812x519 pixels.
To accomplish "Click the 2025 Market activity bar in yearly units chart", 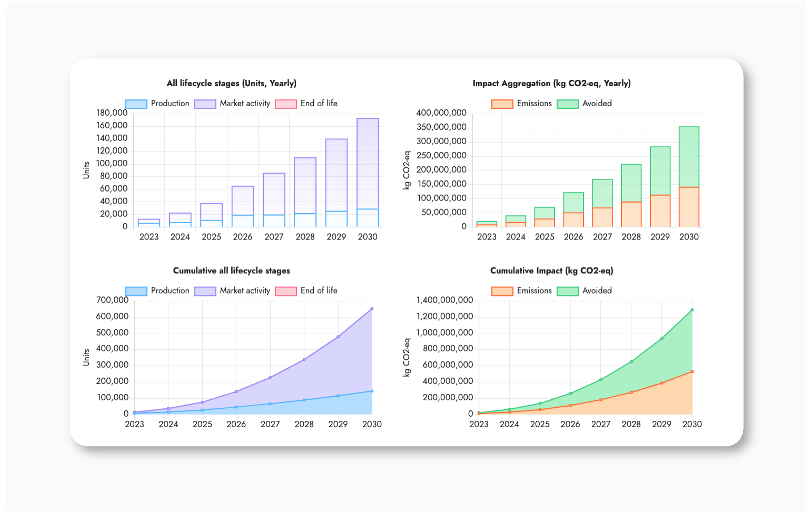I will pyautogui.click(x=211, y=212).
